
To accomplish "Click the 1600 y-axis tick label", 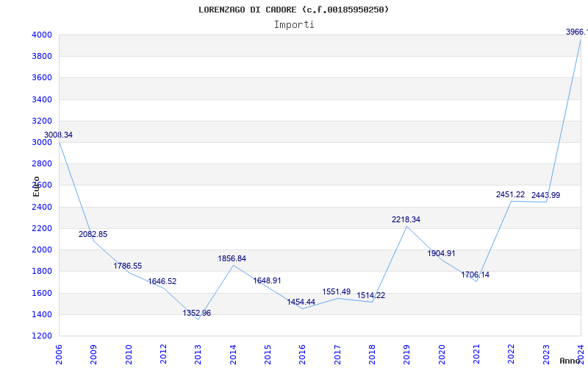I will 42,293.
